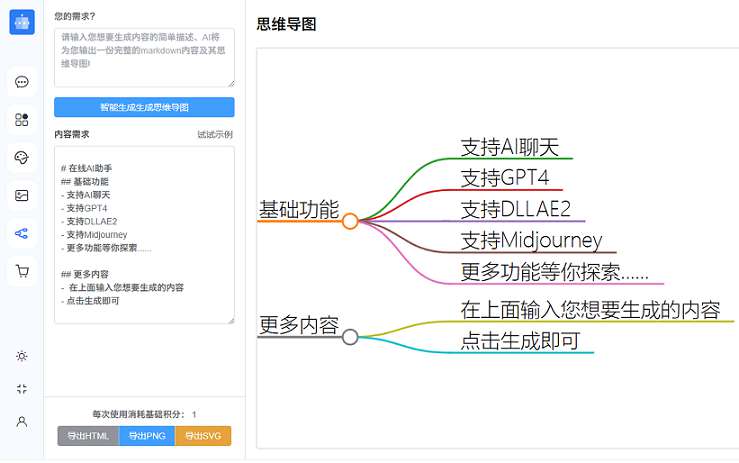The image size is (739, 463).
Task: Open the image gallery sidebar icon
Action: pos(22,195)
